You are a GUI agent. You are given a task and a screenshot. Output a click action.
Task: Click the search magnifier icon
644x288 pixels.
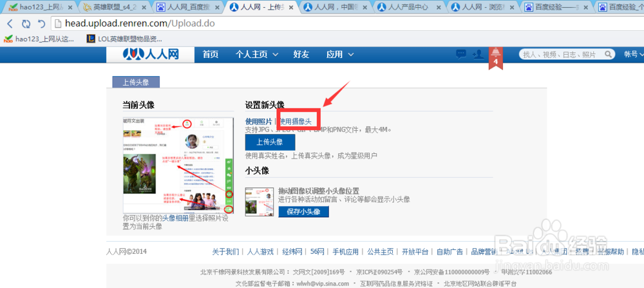click(608, 54)
